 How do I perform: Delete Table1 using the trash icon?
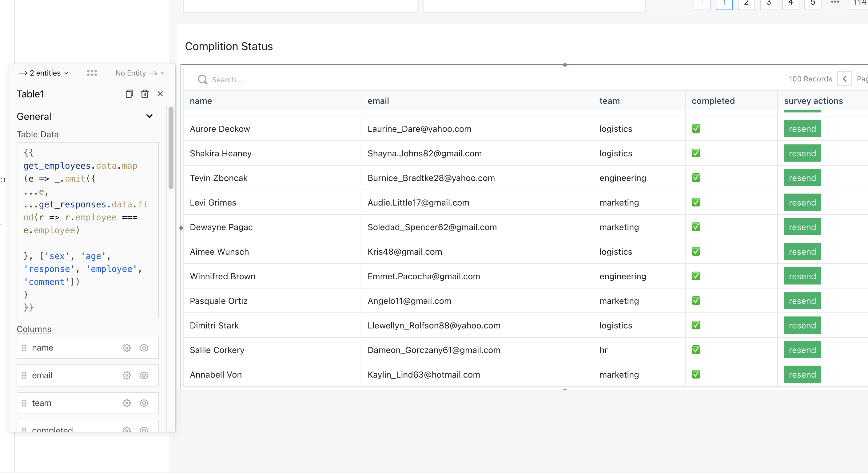point(145,94)
